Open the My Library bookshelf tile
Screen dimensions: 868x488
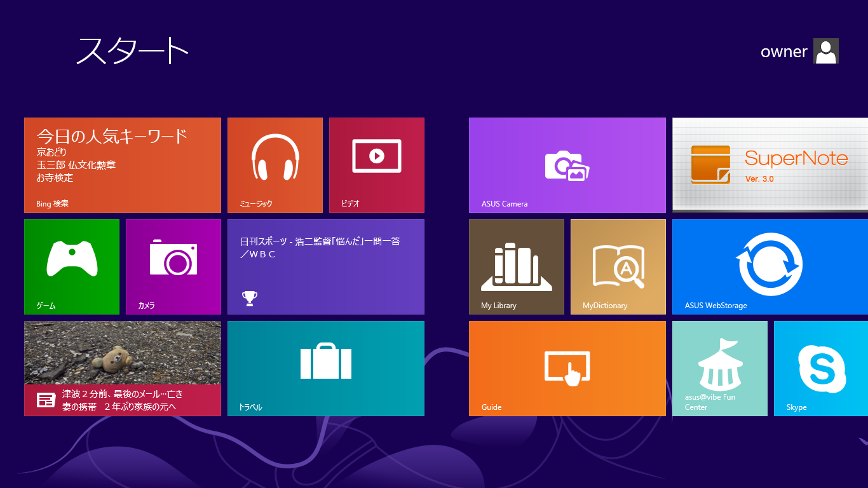pos(517,267)
